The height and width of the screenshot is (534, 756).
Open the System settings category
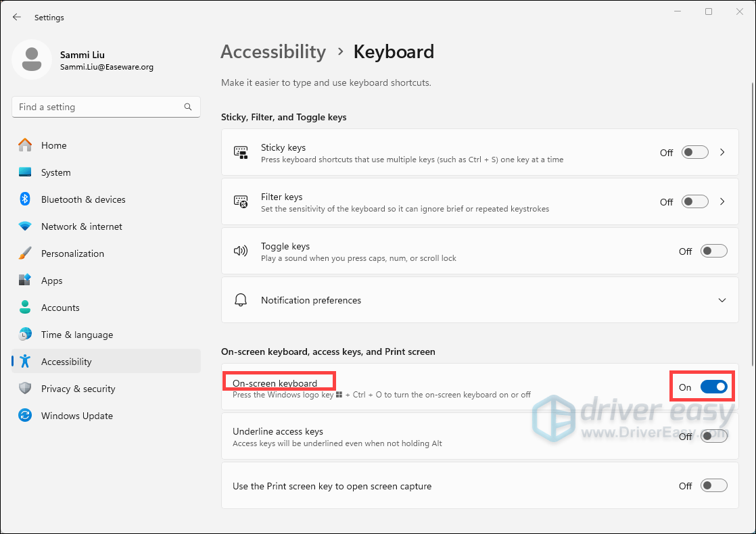(x=55, y=172)
